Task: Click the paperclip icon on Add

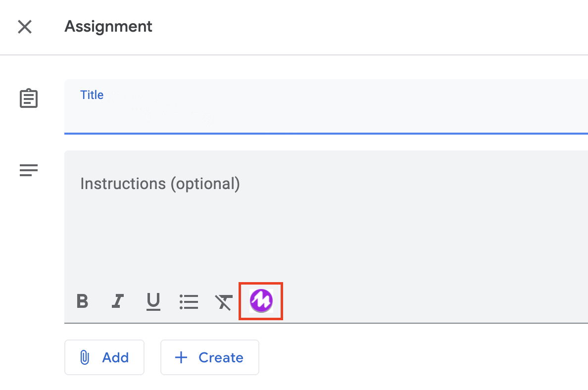Action: coord(85,357)
